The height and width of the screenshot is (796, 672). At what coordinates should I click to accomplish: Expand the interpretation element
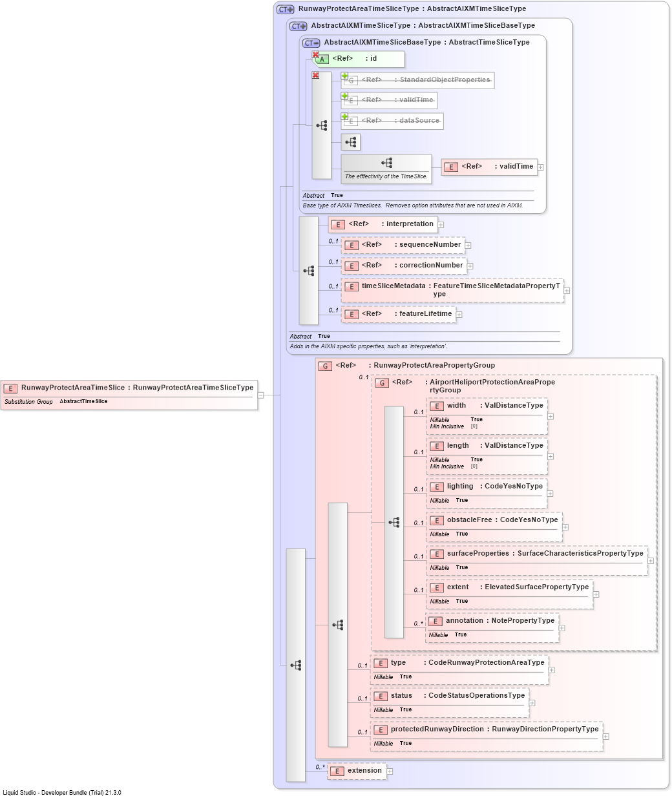441,225
